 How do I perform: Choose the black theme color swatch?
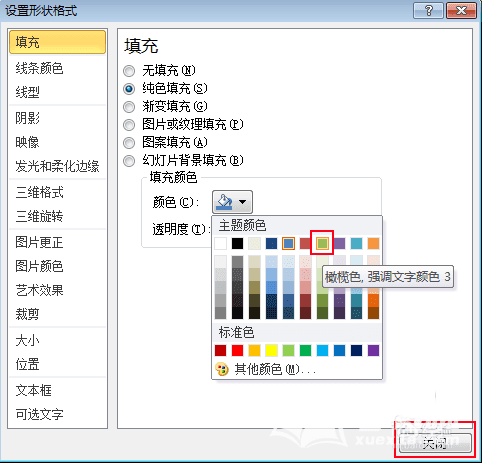coord(237,243)
